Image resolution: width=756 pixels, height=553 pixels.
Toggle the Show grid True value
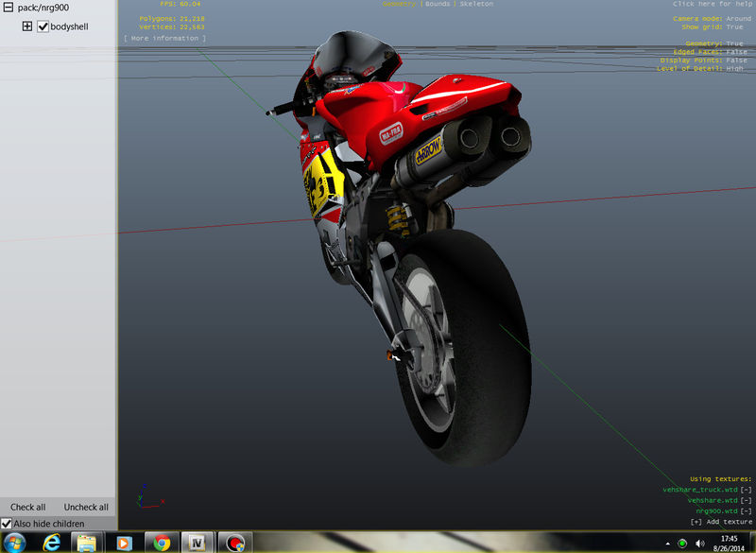pyautogui.click(x=734, y=27)
